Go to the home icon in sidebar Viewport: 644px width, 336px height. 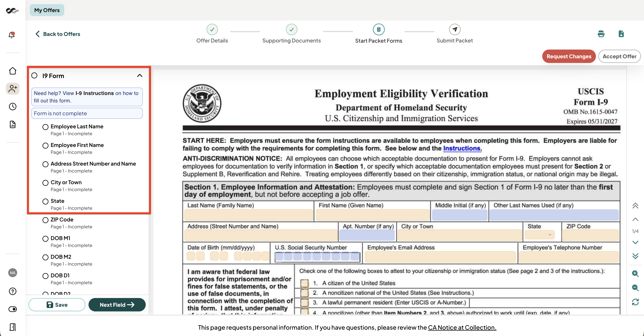(x=12, y=71)
